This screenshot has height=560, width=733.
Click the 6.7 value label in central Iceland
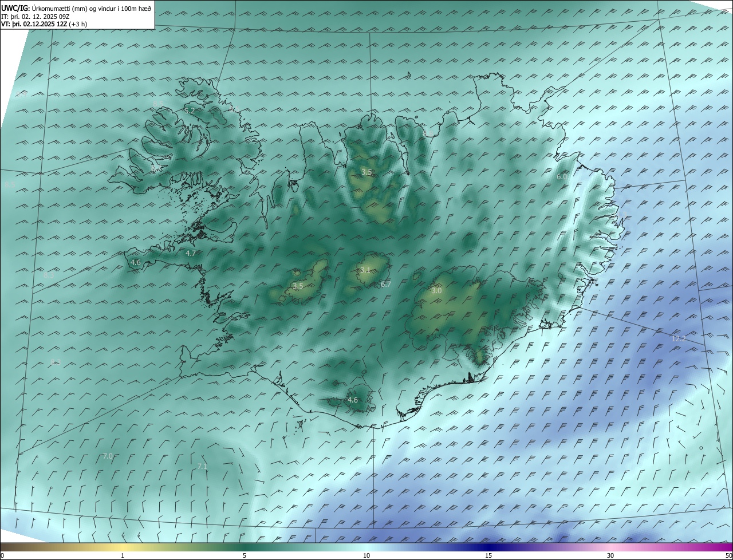coord(386,284)
